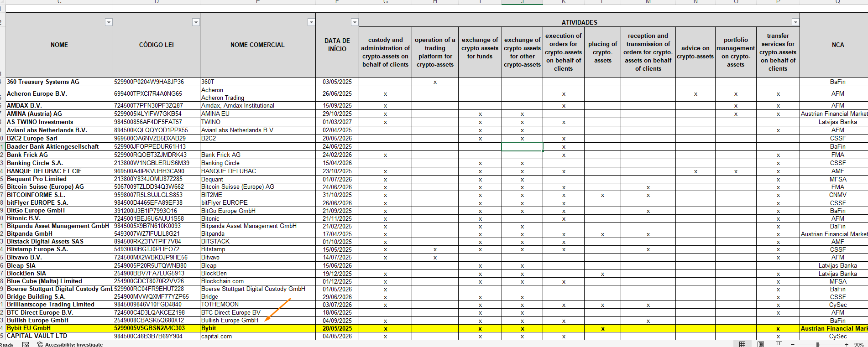Select highlighted LEI 5299005V5GBSN2A4C303
Image resolution: width=868 pixels, height=347 pixels.
[x=157, y=328]
